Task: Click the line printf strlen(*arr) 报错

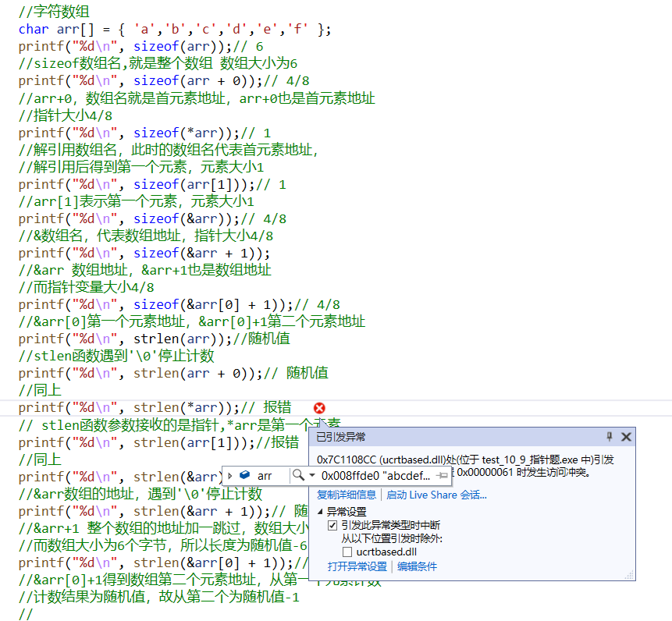Action: click(155, 407)
